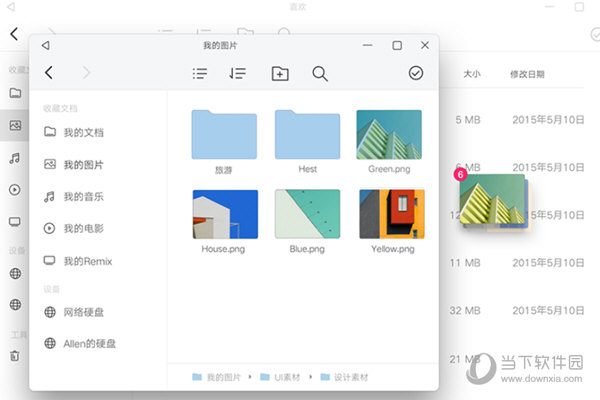Open the 旅游 folder
Viewport: 600px width, 400px height.
224,134
